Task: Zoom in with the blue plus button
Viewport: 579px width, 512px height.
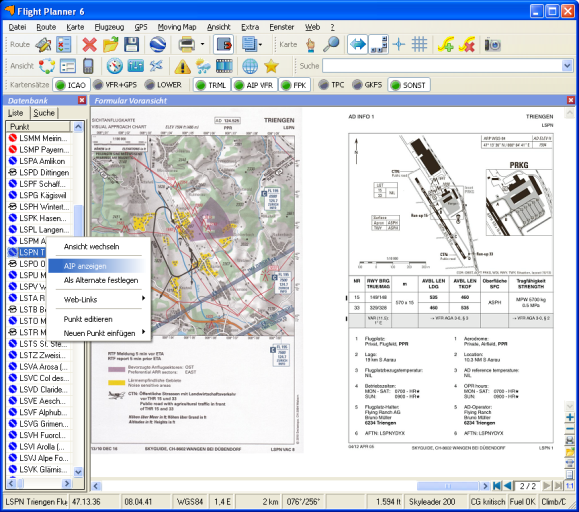Action: (x=570, y=417)
